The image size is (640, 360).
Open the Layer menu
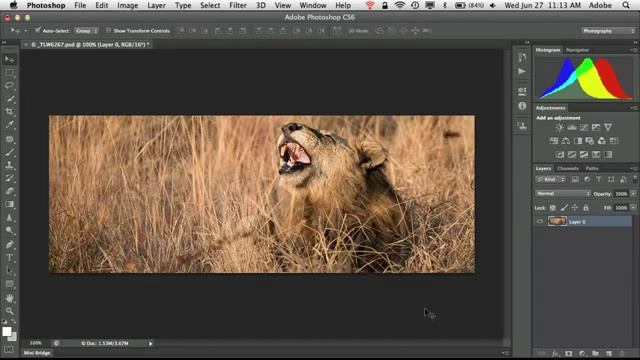[156, 5]
